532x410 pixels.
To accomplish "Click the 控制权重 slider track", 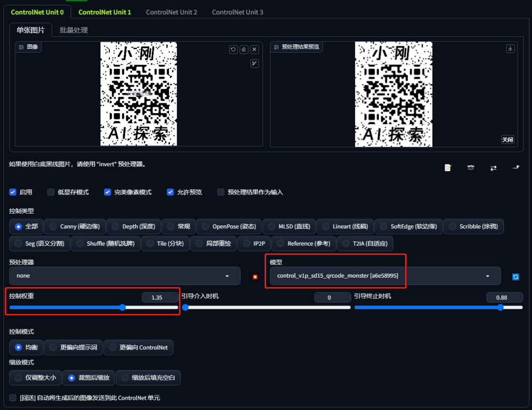I will coord(94,307).
